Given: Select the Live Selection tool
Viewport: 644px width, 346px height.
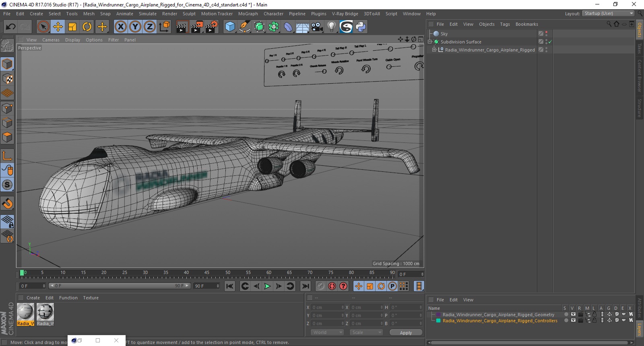Looking at the screenshot, I should [x=43, y=27].
